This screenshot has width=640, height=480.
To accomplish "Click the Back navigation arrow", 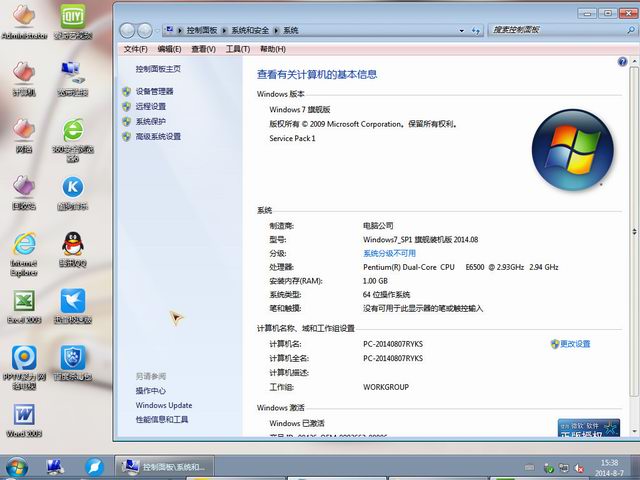I will coord(128,30).
